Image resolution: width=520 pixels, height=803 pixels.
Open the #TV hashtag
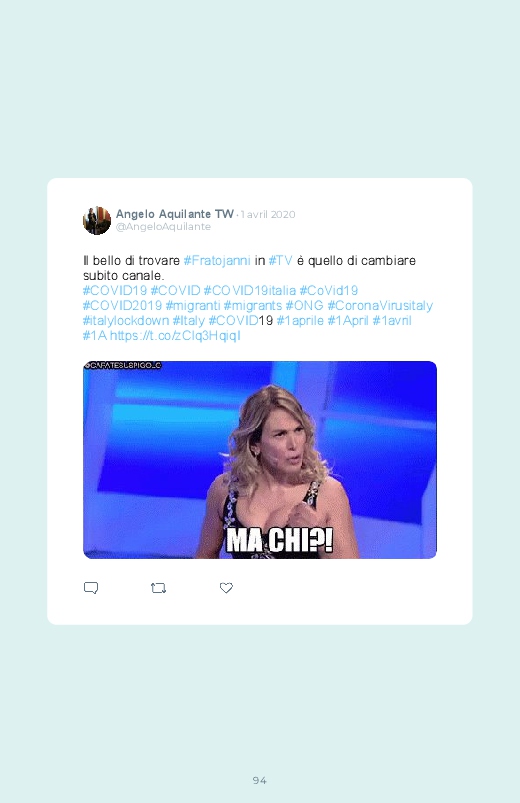(281, 261)
